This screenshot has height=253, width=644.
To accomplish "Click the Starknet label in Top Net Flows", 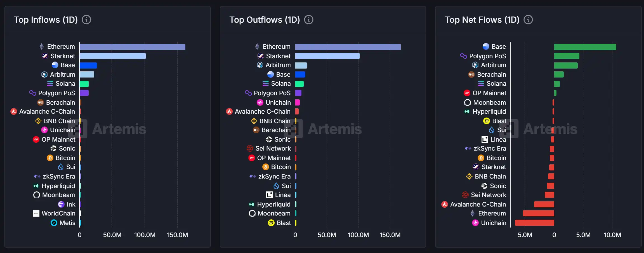I will 494,167.
